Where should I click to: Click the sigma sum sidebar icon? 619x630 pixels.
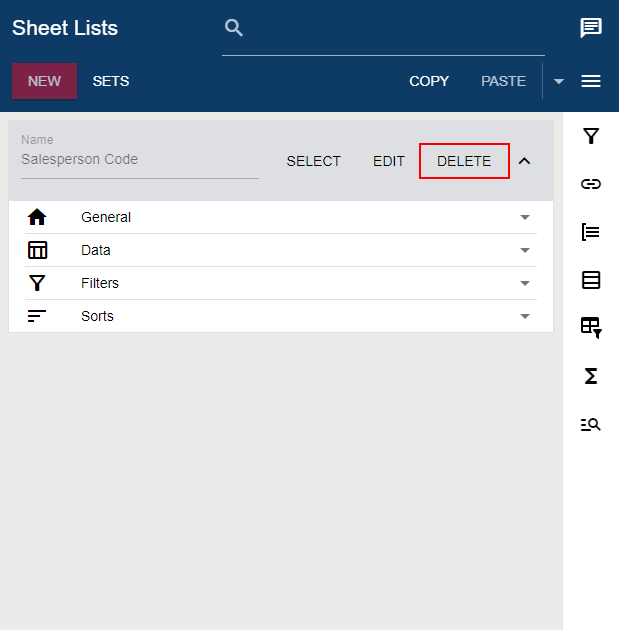point(590,376)
